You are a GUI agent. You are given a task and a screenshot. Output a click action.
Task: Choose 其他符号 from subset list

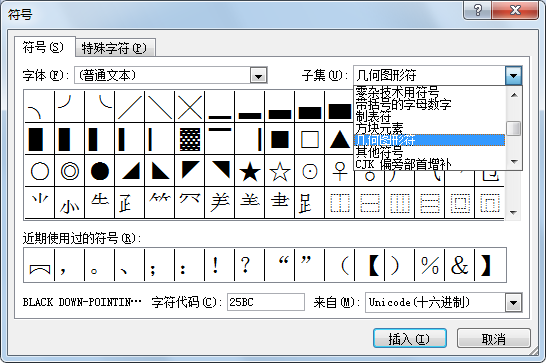[x=429, y=152]
